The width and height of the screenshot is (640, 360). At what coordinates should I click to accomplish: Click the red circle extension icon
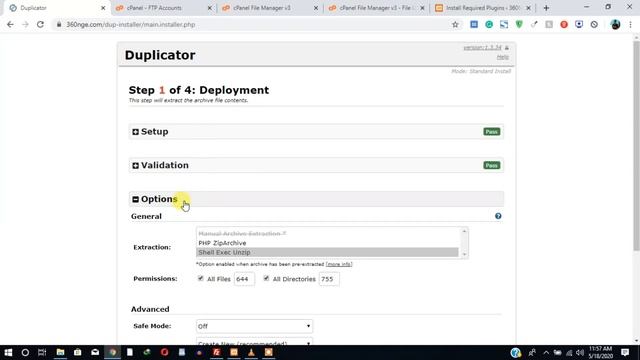point(564,24)
